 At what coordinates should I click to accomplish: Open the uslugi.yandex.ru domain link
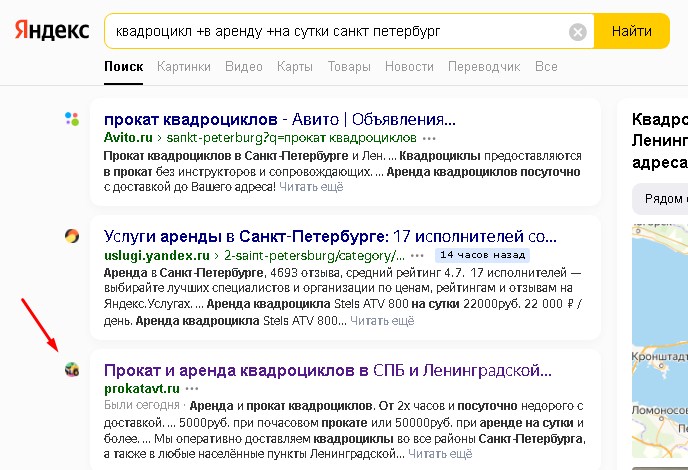click(x=157, y=255)
